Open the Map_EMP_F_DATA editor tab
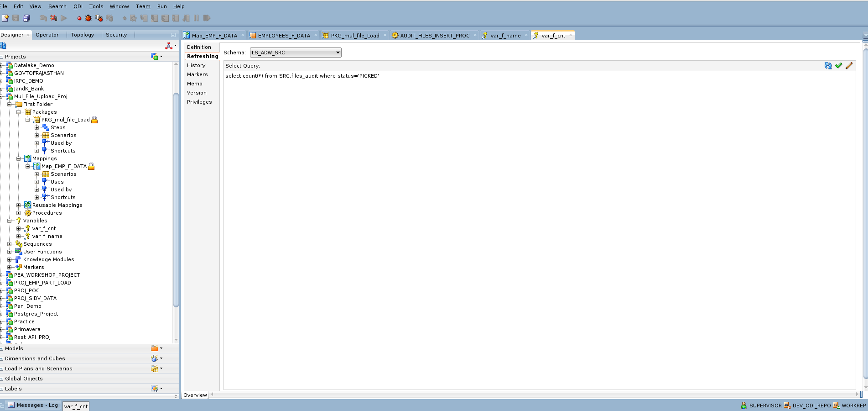The height and width of the screenshot is (411, 868). tap(214, 36)
